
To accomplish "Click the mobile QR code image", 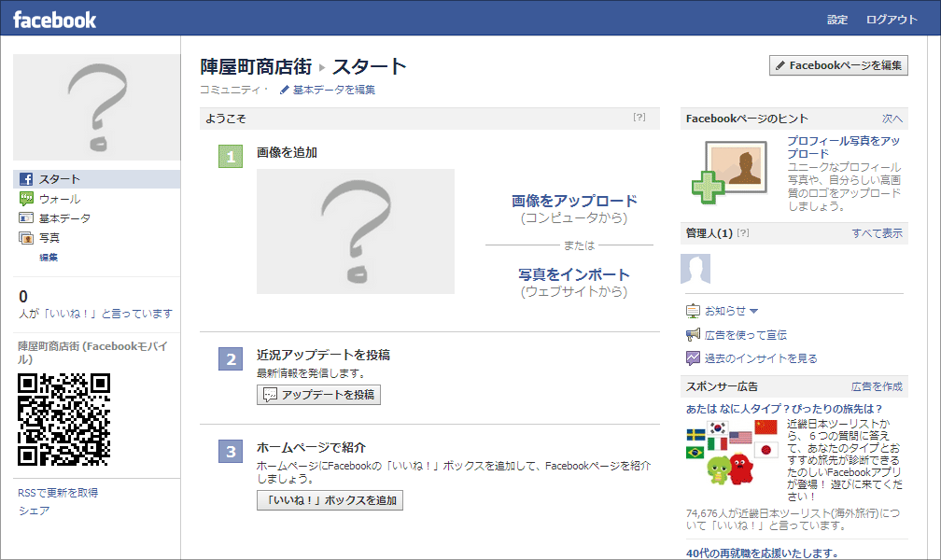I will click(64, 420).
